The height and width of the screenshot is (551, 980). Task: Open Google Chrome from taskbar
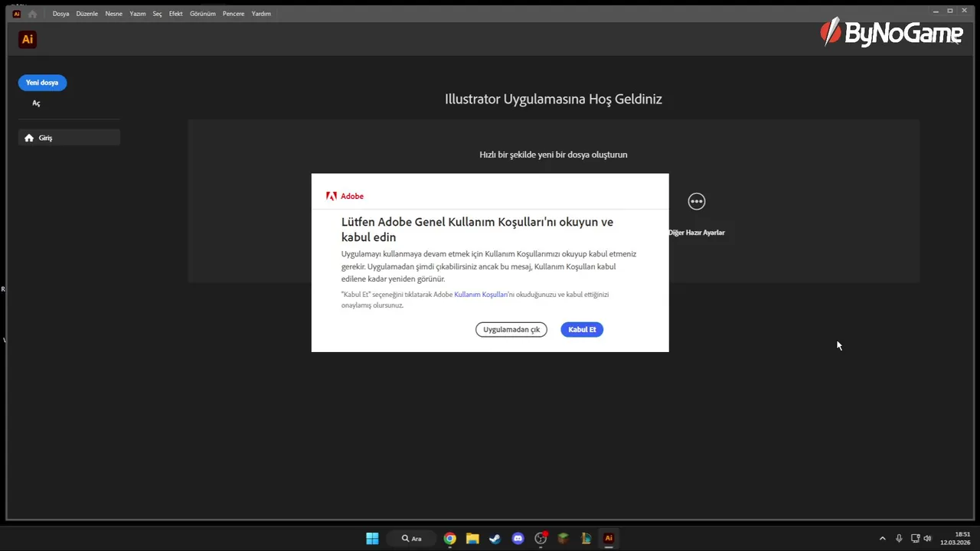tap(450, 538)
